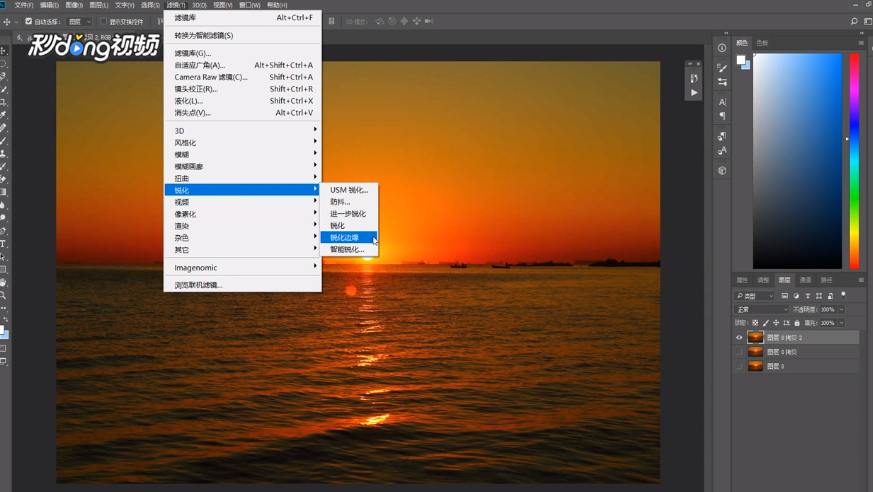The height and width of the screenshot is (492, 873).
Task: Open the Brush presets panel icon
Action: (722, 82)
